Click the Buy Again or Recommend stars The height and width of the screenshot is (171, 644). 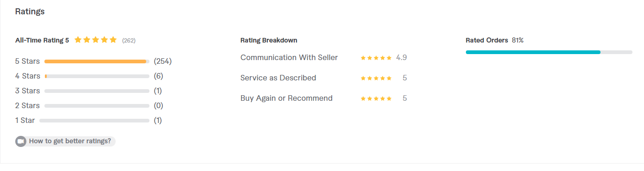[376, 98]
